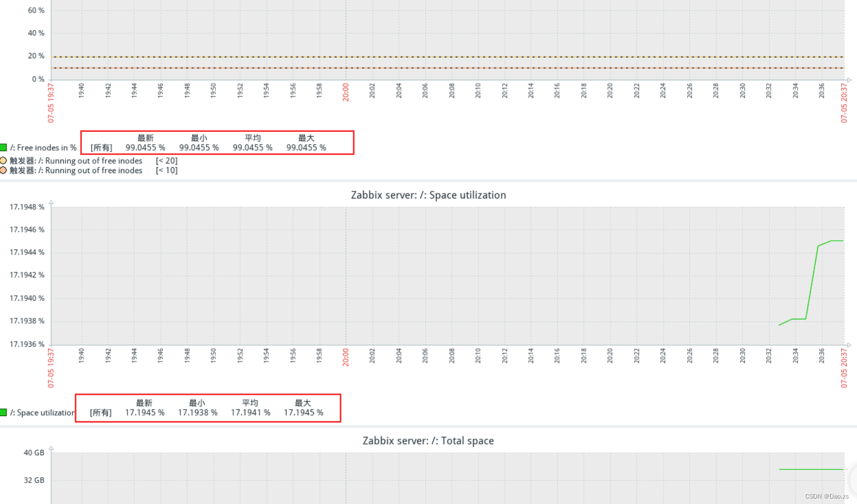Image resolution: width=857 pixels, height=504 pixels.
Task: Click the 'Zabbix server: /: Space utilization' graph title
Action: pos(428,195)
